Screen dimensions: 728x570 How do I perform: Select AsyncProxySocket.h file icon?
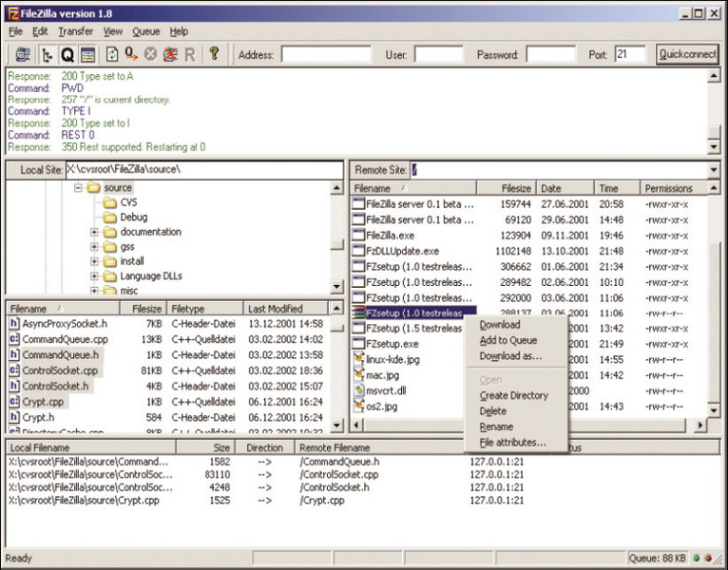(14, 324)
